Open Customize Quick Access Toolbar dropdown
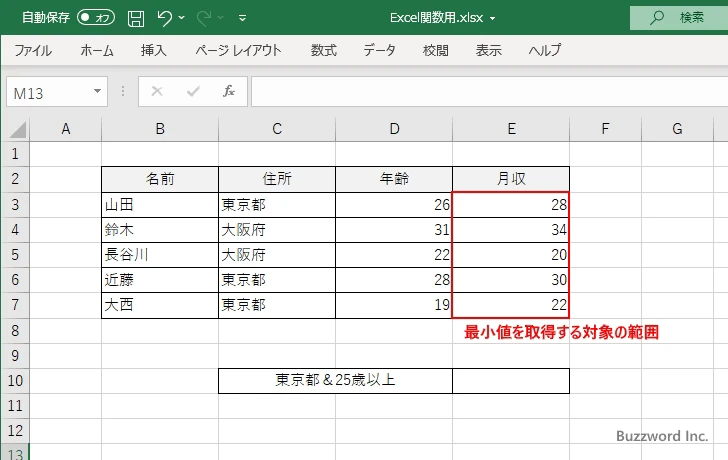This screenshot has height=460, width=728. (x=242, y=18)
